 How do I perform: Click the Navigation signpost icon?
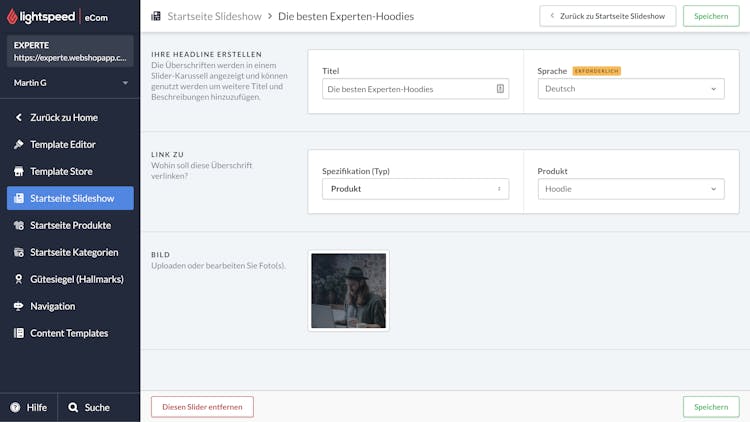tap(19, 306)
